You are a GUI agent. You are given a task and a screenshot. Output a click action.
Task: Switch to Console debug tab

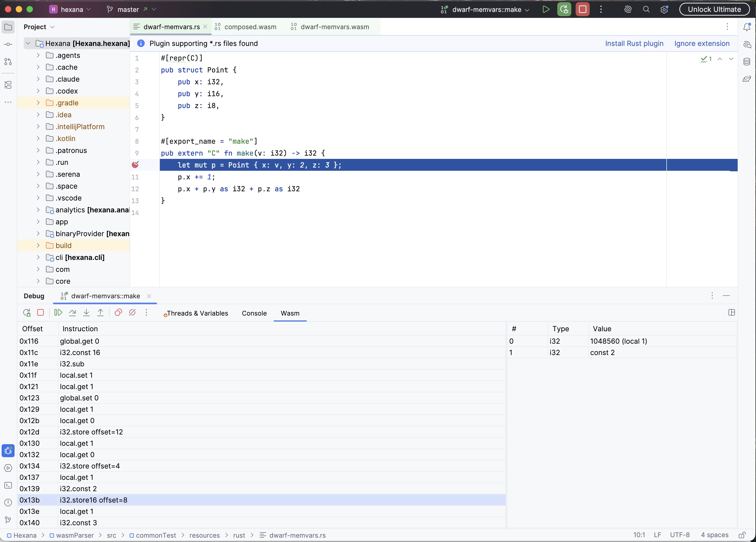[254, 313]
